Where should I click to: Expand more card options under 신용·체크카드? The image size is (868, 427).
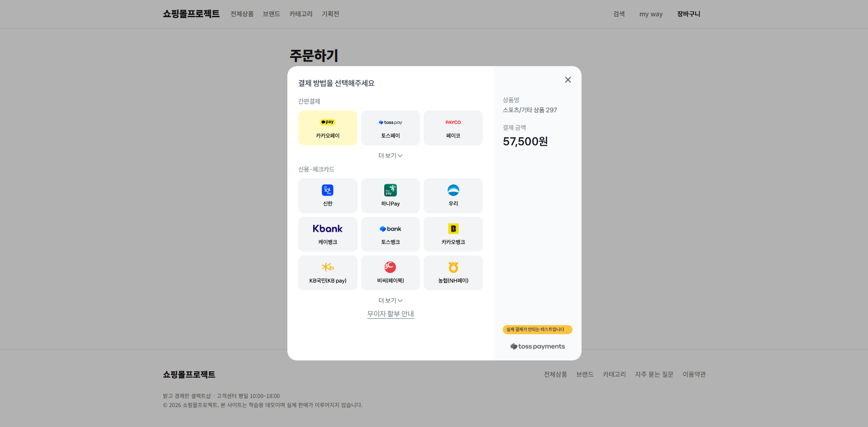[x=390, y=301]
